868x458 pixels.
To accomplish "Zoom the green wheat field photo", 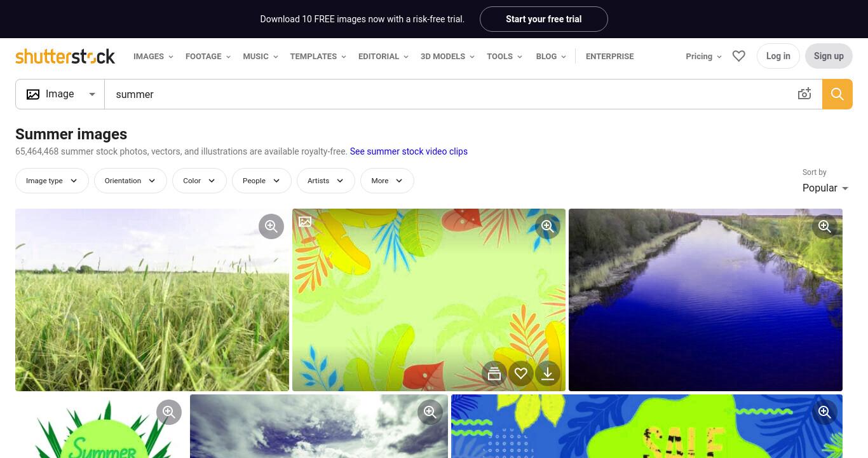I will 271,226.
